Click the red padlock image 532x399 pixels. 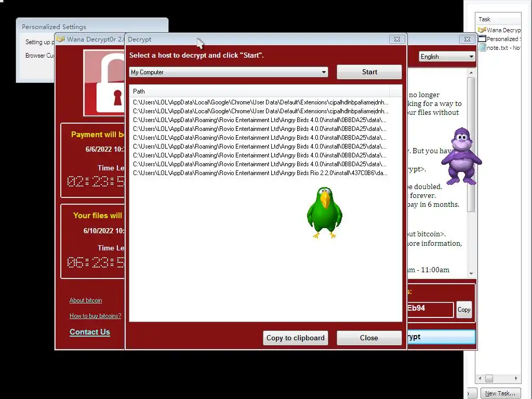pos(104,83)
